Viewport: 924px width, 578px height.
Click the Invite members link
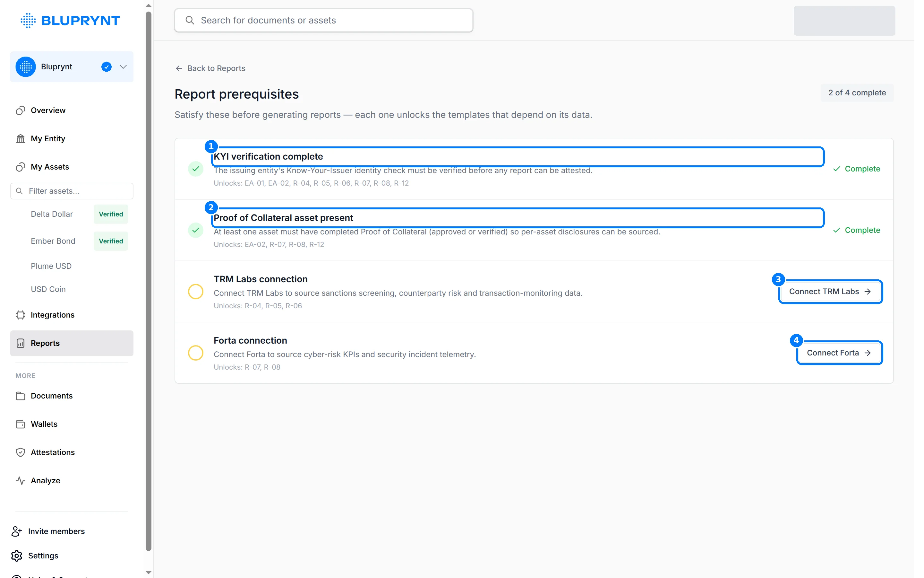coord(48,531)
